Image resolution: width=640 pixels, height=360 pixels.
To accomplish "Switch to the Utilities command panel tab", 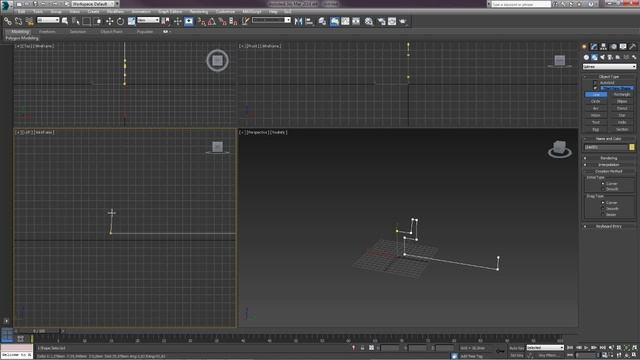I will pyautogui.click(x=632, y=47).
